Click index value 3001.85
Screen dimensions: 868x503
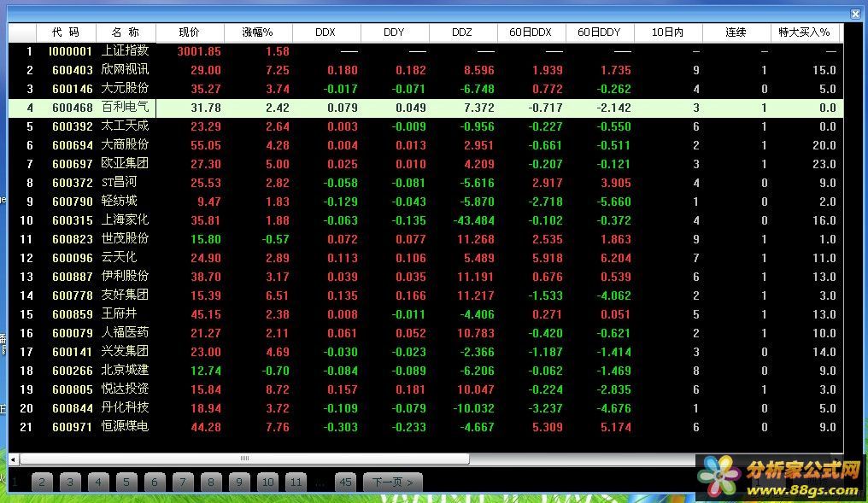(x=199, y=51)
